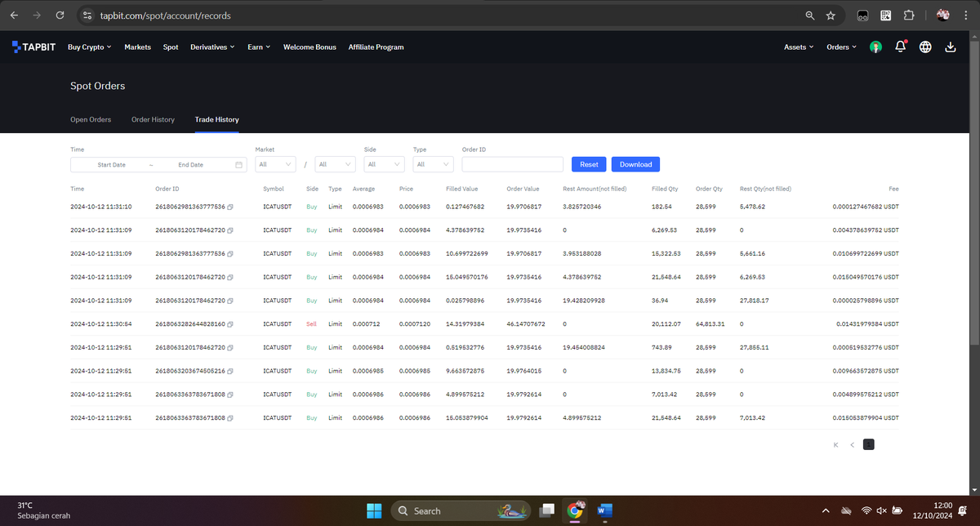Click the browser zoom magnifier icon

pyautogui.click(x=809, y=16)
